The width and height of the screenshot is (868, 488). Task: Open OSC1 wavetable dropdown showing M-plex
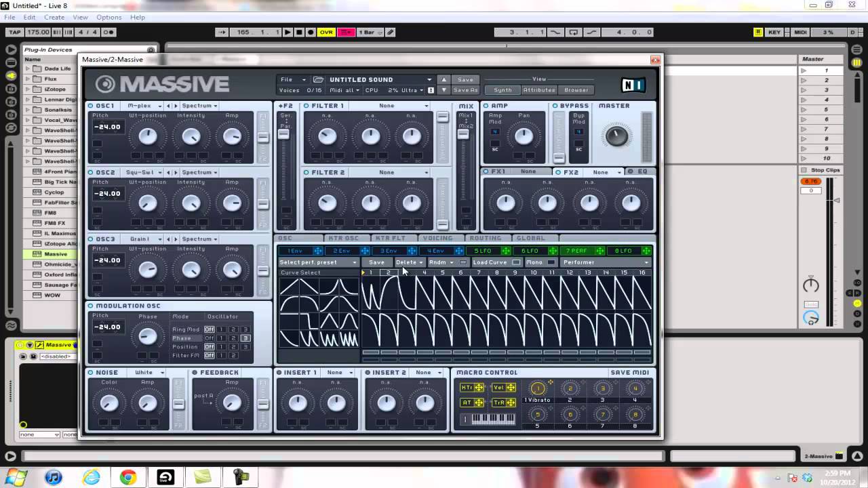(143, 106)
